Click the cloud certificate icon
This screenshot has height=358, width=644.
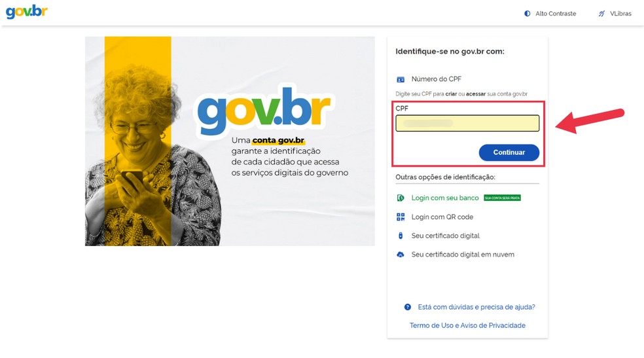click(401, 255)
